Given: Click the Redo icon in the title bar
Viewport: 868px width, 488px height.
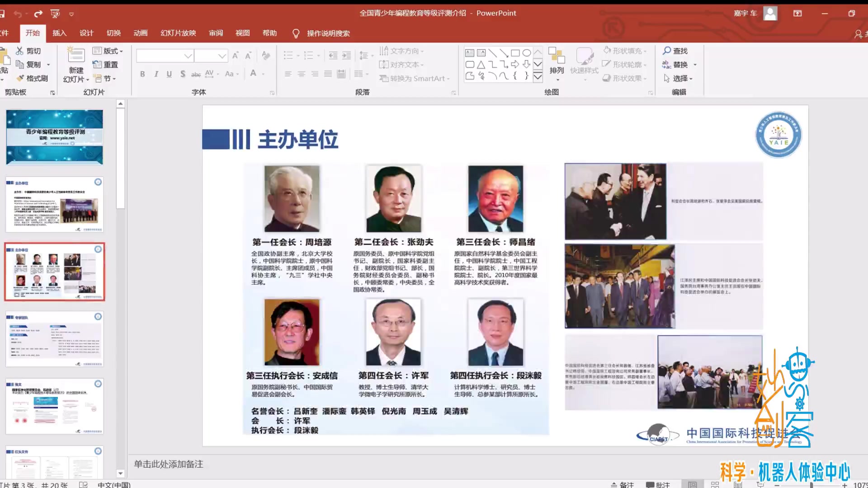Looking at the screenshot, I should [x=38, y=14].
